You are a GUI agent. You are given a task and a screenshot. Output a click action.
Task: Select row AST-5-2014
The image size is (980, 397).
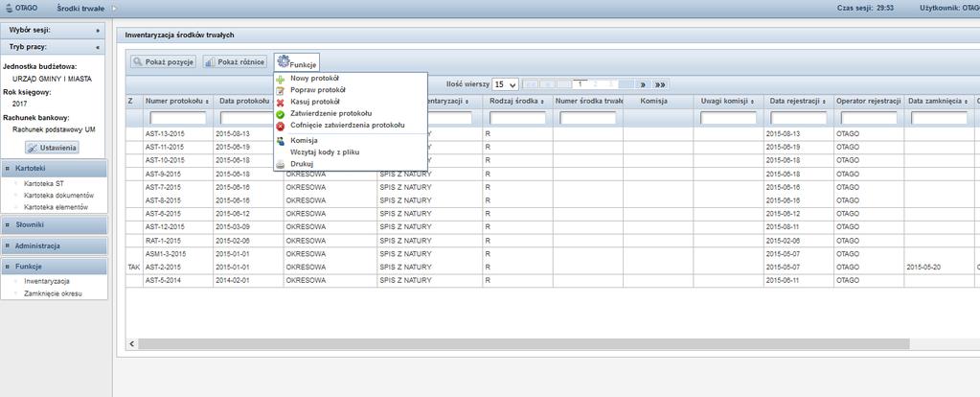tap(553, 281)
